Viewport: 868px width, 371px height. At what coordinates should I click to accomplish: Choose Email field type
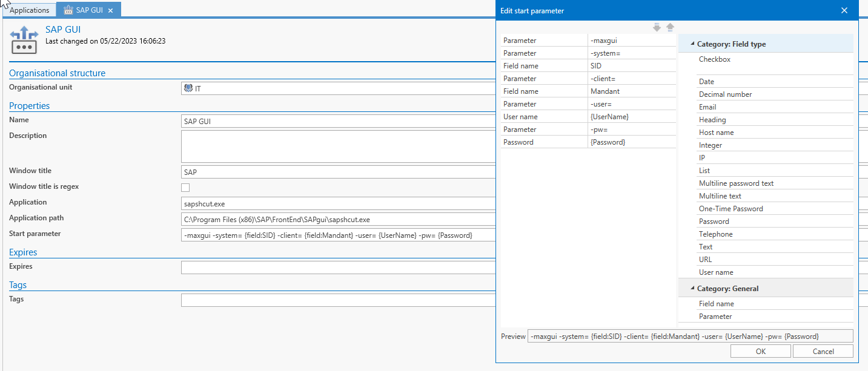[775, 107]
